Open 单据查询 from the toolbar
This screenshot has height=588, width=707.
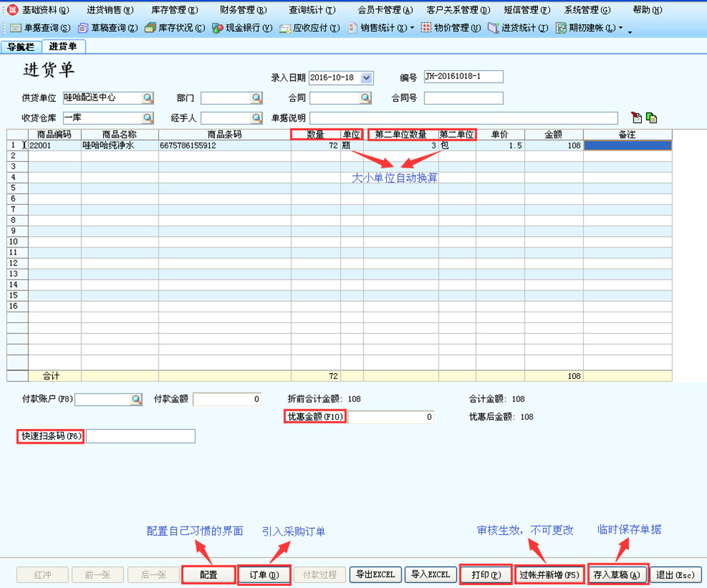click(x=40, y=28)
